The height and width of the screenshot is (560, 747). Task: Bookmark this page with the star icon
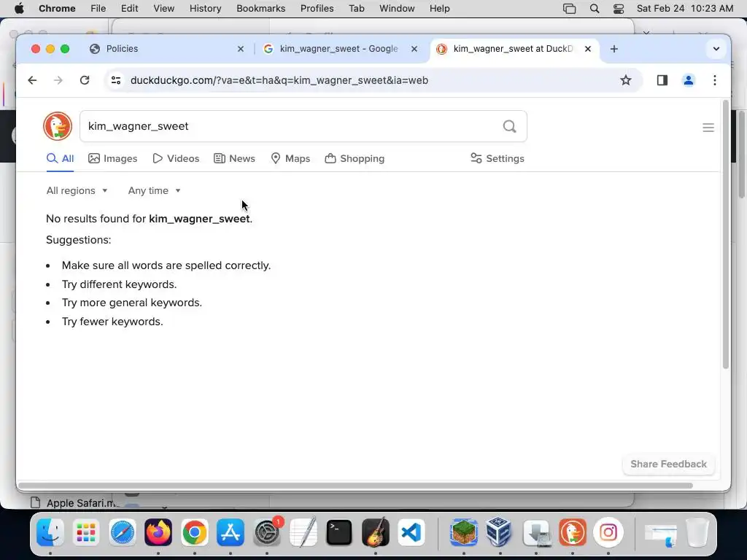pyautogui.click(x=625, y=80)
